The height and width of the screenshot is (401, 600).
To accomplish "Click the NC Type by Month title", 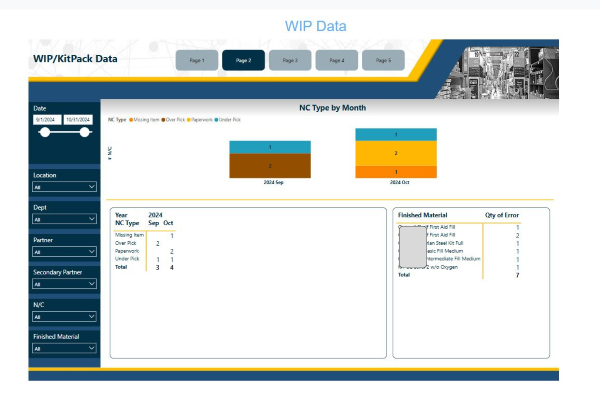I will [x=333, y=108].
